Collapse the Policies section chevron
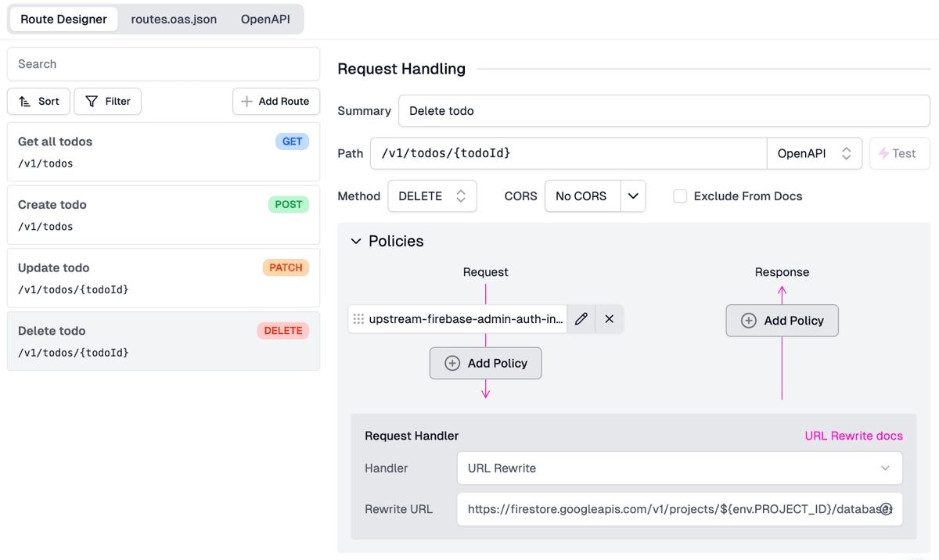Image resolution: width=939 pixels, height=560 pixels. point(357,242)
